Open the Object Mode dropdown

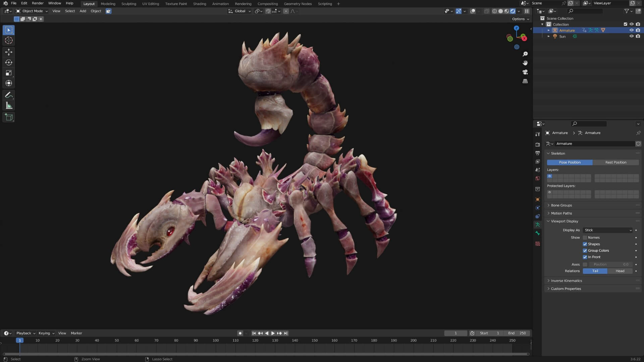[x=32, y=11]
